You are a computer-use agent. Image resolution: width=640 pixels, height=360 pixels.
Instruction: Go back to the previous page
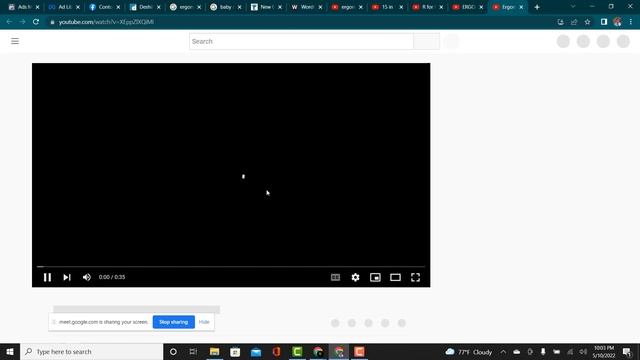(x=9, y=22)
